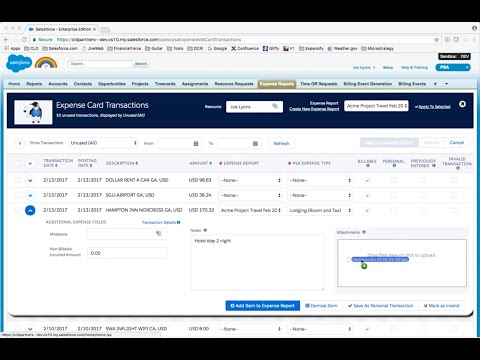Click the close icon in the Expense Card Transactions header

point(462,104)
